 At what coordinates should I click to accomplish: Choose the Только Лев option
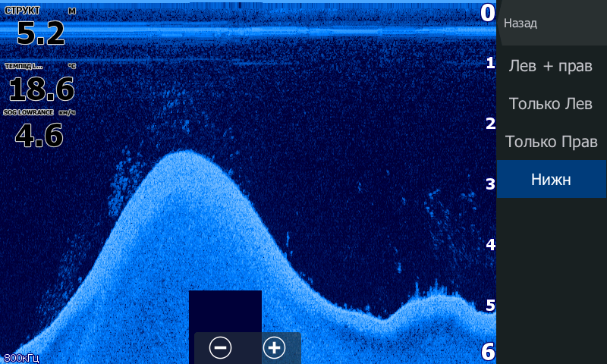tap(551, 104)
